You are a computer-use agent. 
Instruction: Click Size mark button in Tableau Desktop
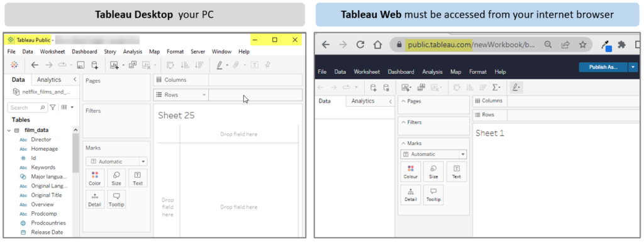116,178
